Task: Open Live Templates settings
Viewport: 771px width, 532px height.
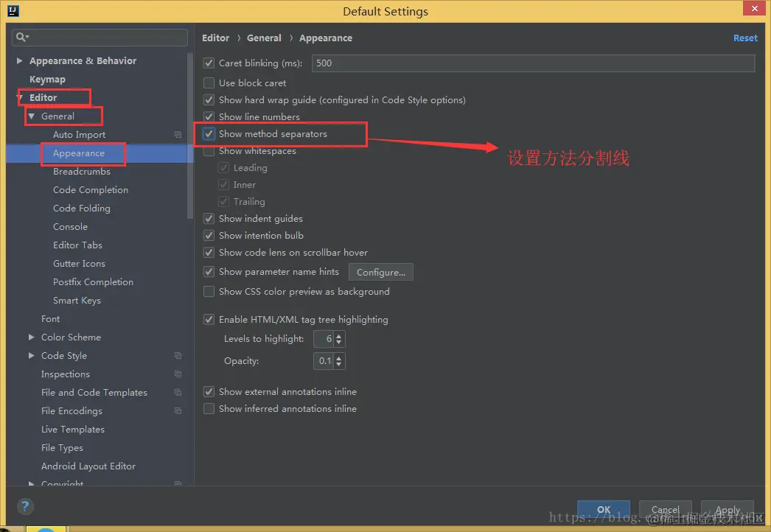Action: 73,430
